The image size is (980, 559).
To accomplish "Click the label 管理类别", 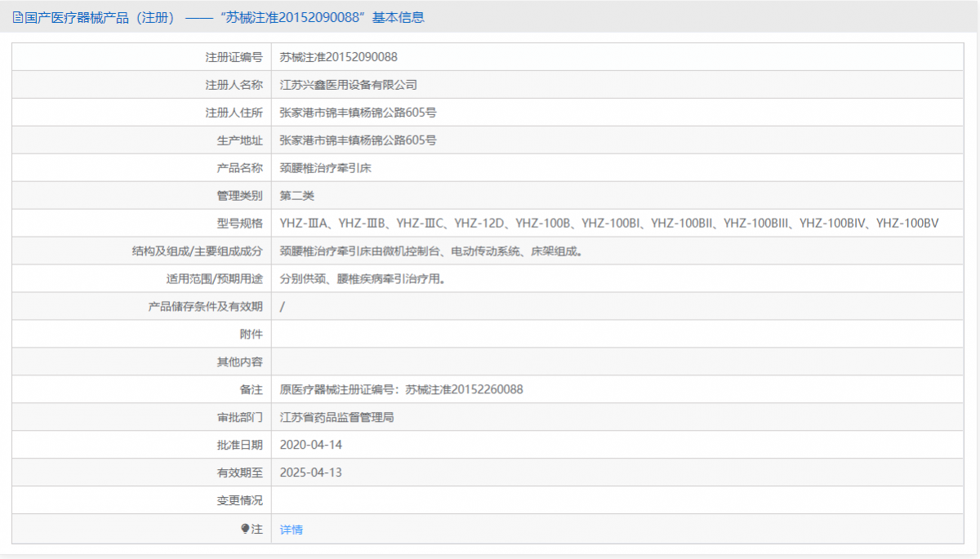I will tap(240, 196).
